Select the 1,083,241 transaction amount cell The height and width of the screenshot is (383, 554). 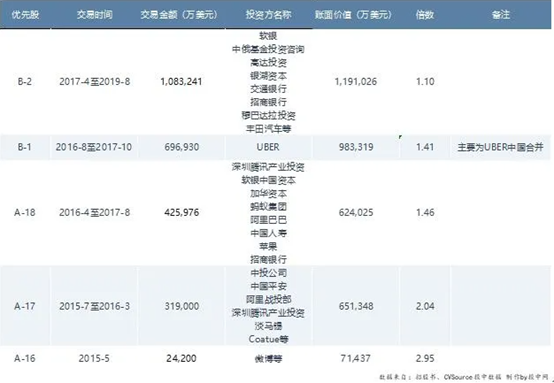tap(181, 82)
